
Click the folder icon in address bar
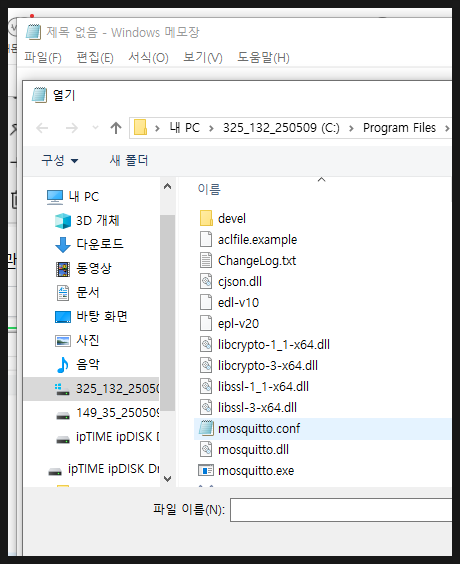(x=140, y=127)
